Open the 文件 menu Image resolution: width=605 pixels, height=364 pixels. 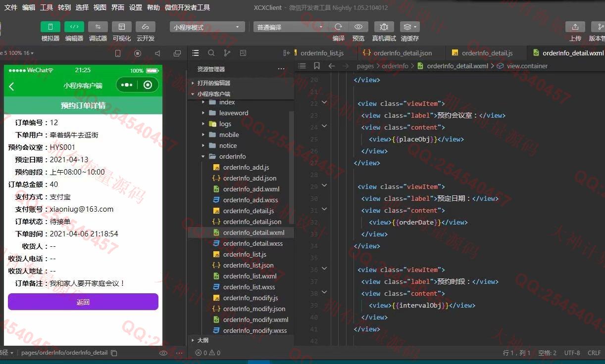click(x=11, y=7)
